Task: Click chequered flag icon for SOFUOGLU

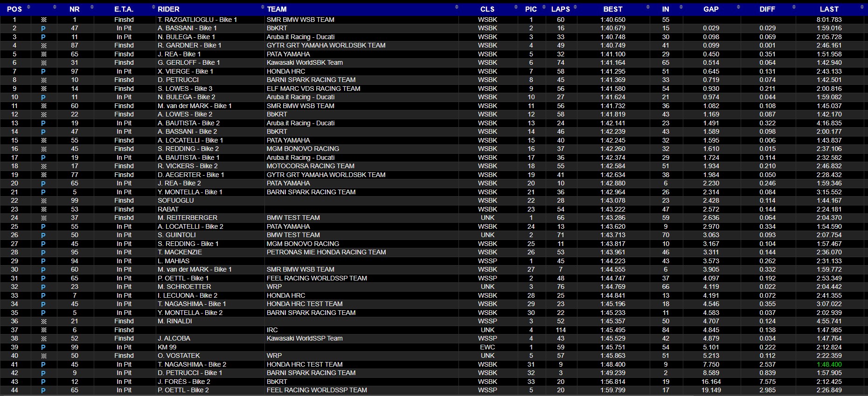Action: pyautogui.click(x=43, y=201)
